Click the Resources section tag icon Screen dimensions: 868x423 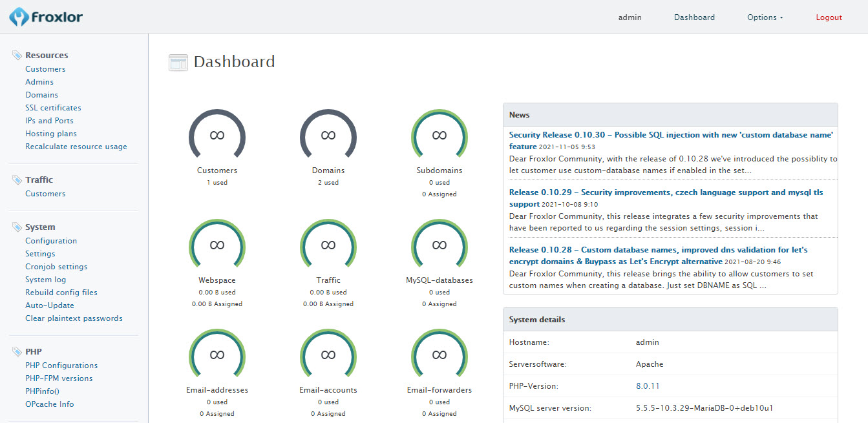[x=17, y=56]
